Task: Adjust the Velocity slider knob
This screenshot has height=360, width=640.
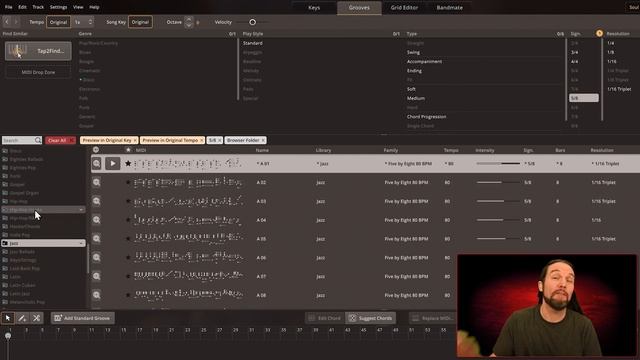Action: (253, 22)
